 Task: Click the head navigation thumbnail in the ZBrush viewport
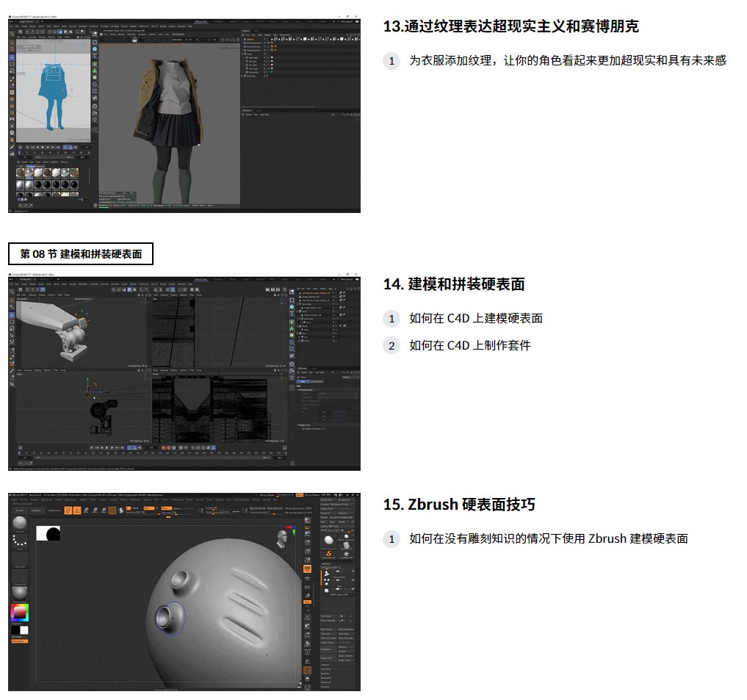pyautogui.click(x=283, y=539)
